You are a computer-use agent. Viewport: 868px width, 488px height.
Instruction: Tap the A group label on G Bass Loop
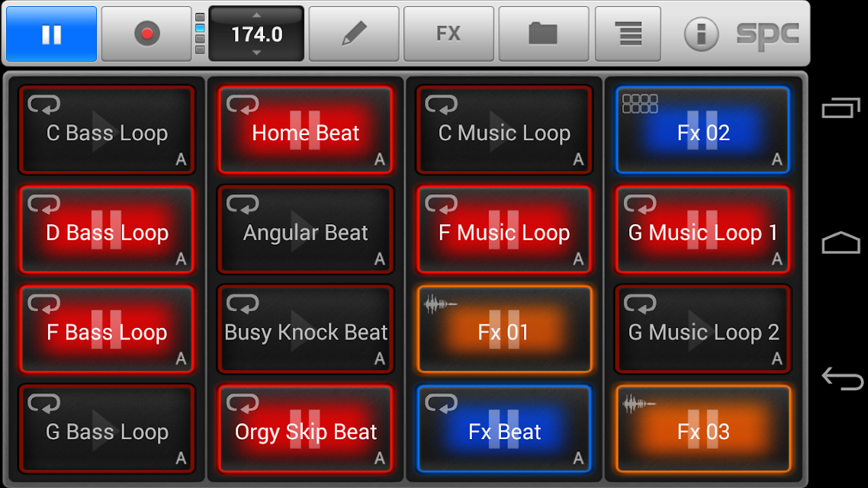coord(181,459)
